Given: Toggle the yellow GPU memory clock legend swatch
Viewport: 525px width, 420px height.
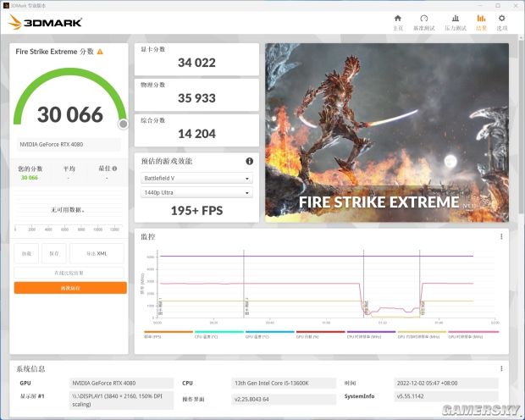Looking at the screenshot, I should [422, 332].
